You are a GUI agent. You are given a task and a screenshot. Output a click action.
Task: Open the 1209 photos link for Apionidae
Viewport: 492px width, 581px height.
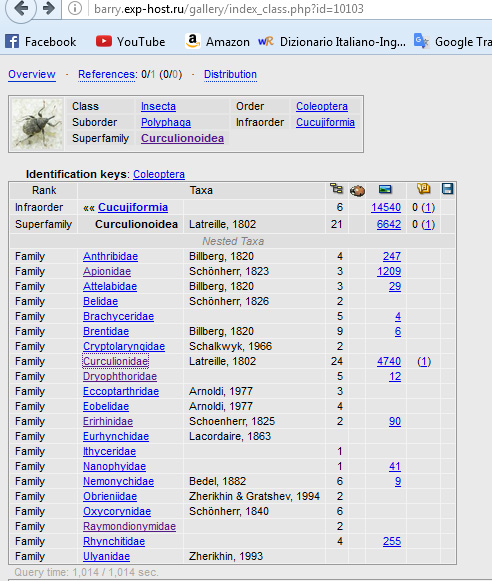[x=389, y=272]
